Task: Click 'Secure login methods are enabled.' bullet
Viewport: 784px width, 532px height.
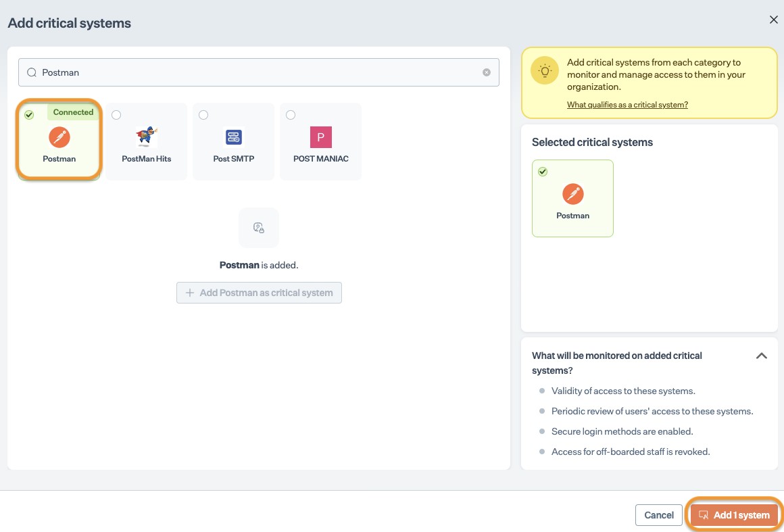Action: (622, 431)
